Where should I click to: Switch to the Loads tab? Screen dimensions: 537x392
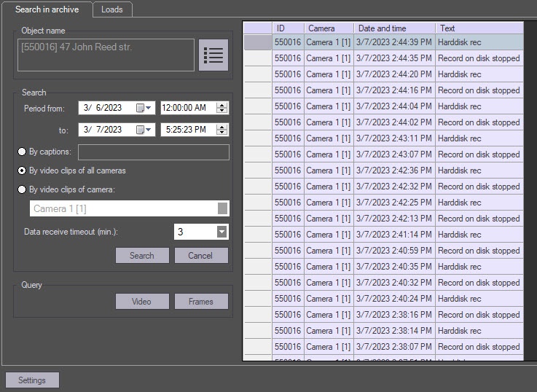pos(112,9)
